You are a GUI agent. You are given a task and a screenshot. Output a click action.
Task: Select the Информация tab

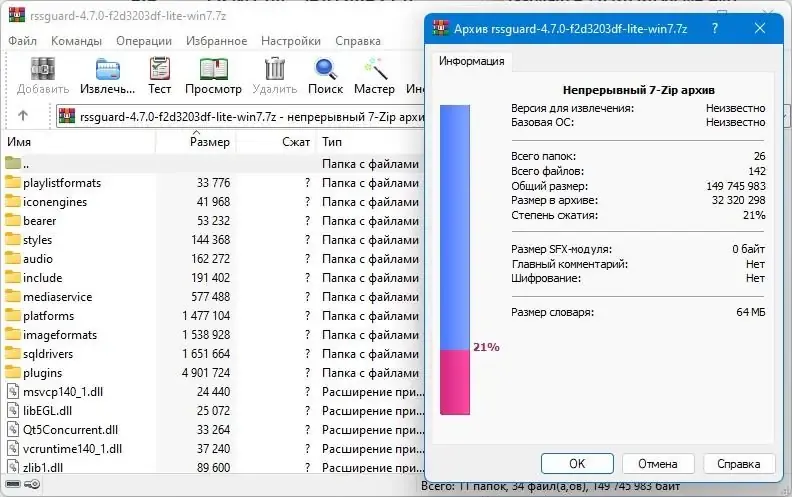click(x=471, y=61)
